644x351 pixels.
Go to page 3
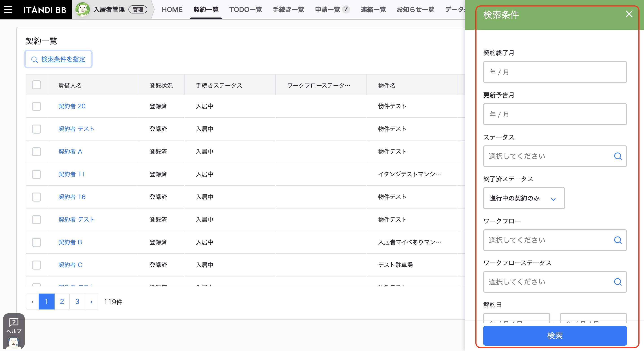click(x=77, y=302)
